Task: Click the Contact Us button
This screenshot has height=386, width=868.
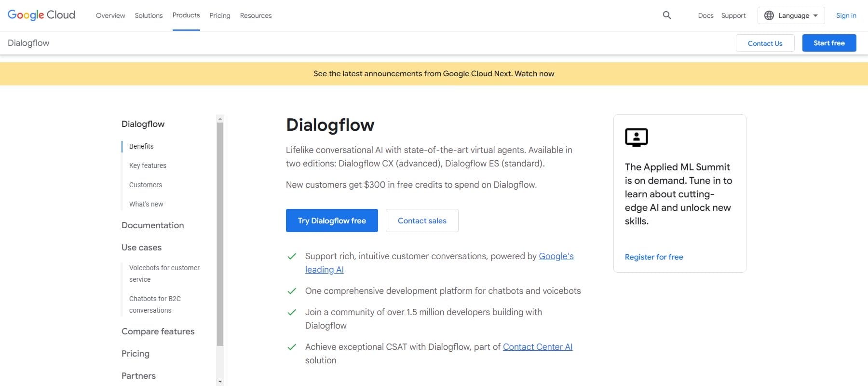Action: point(765,43)
